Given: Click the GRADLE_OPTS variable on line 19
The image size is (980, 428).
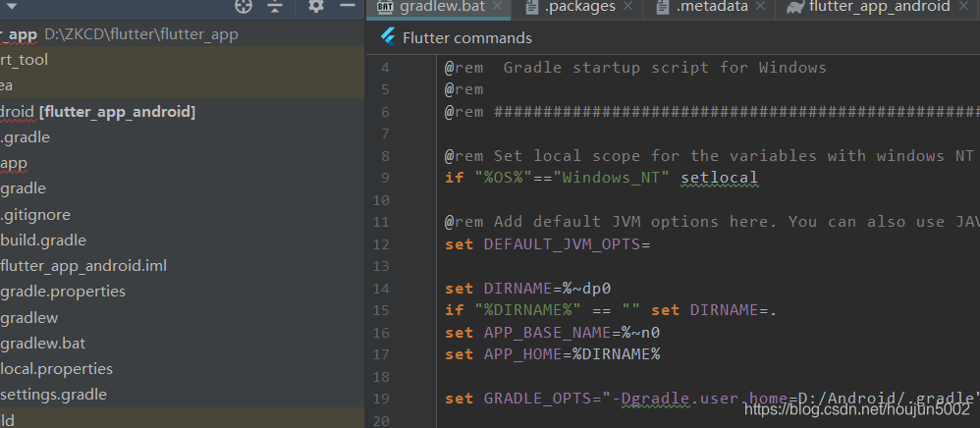Looking at the screenshot, I should tap(537, 399).
